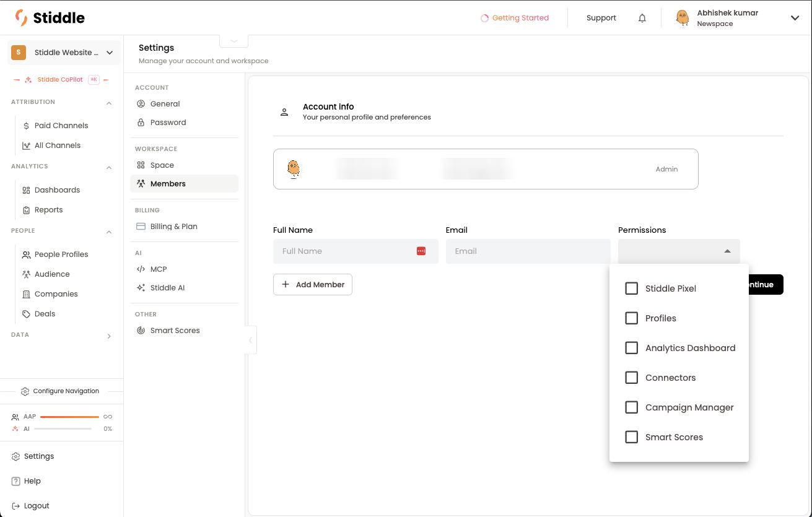Click the Companies building icon
812x517 pixels.
26,294
